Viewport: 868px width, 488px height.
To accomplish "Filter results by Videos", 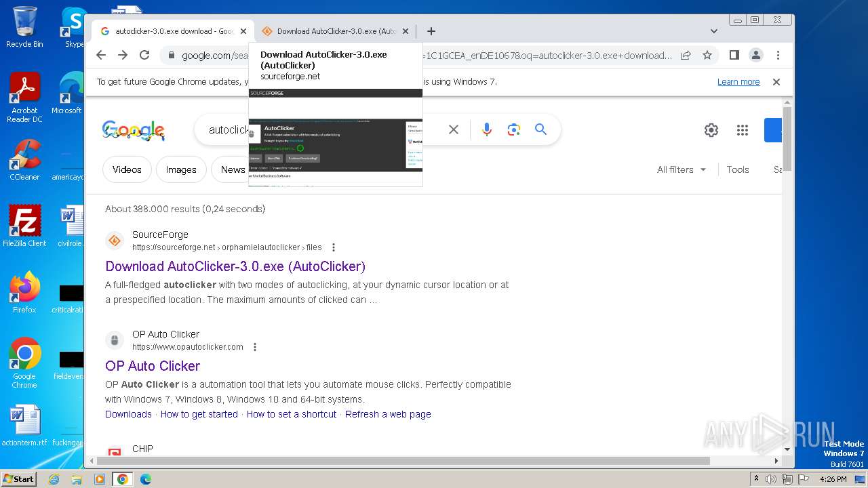I will 127,169.
